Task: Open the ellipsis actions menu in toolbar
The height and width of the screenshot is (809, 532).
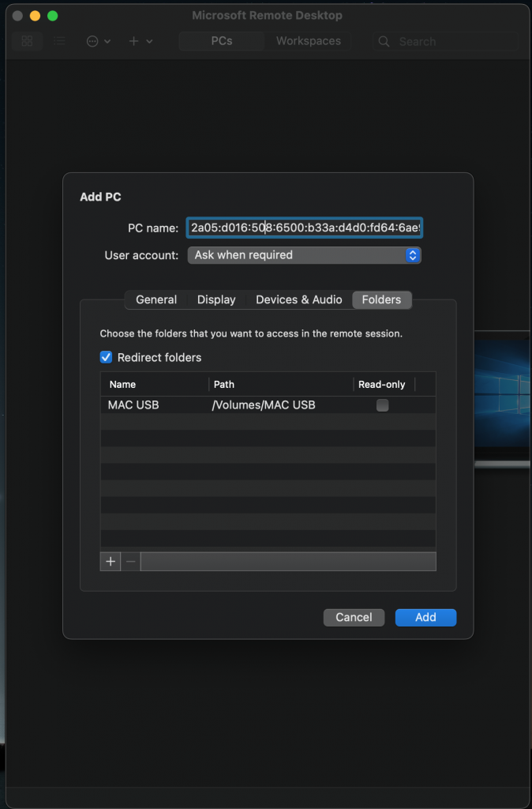Action: [x=98, y=41]
